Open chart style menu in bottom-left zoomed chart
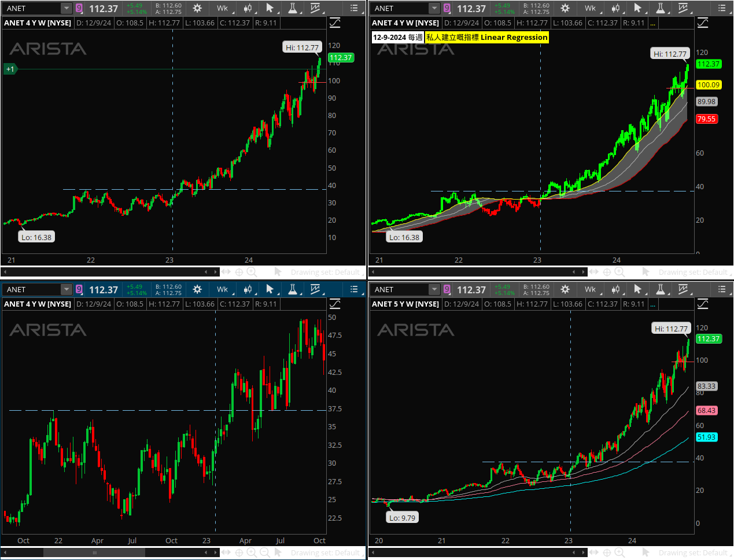The image size is (734, 560). pos(248,289)
